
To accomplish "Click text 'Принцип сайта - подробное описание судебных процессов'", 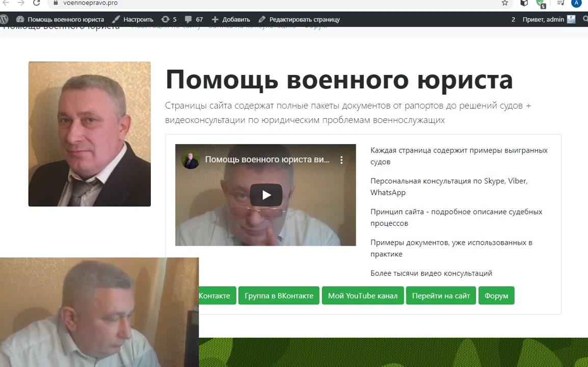I will click(457, 217).
